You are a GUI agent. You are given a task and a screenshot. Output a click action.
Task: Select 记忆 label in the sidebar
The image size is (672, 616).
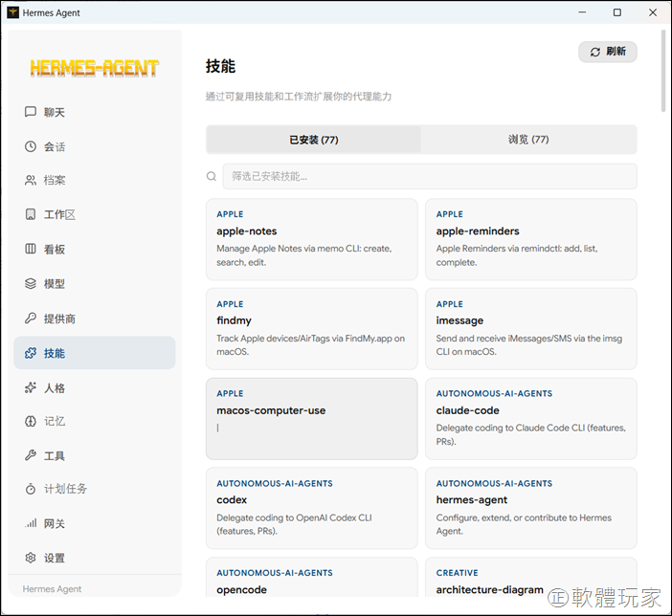click(55, 422)
